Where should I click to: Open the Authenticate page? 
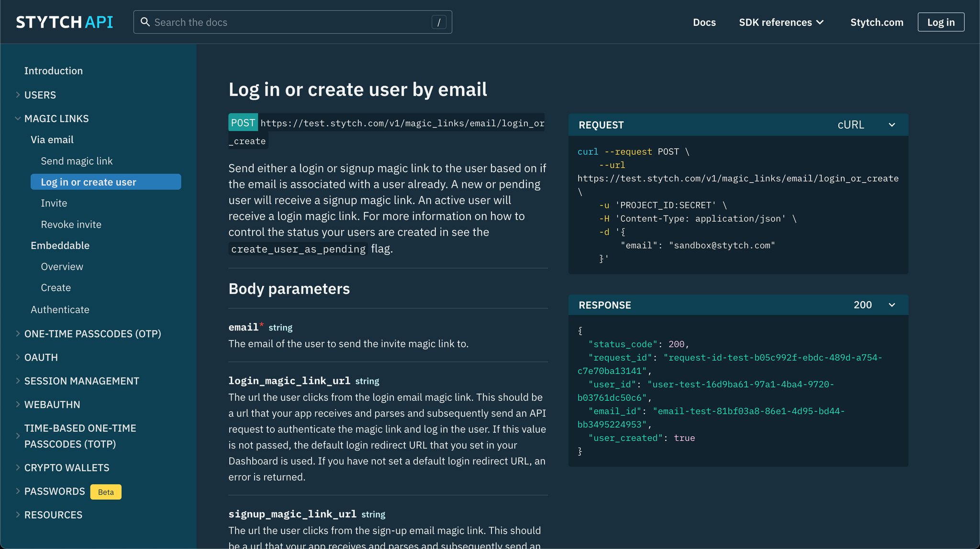[x=60, y=309]
